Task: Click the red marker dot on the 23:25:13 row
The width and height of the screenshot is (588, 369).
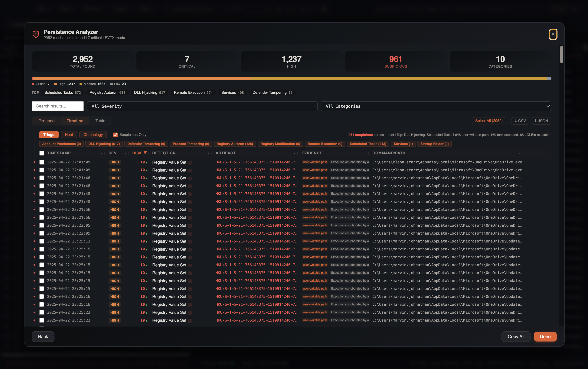Action: pyautogui.click(x=34, y=241)
